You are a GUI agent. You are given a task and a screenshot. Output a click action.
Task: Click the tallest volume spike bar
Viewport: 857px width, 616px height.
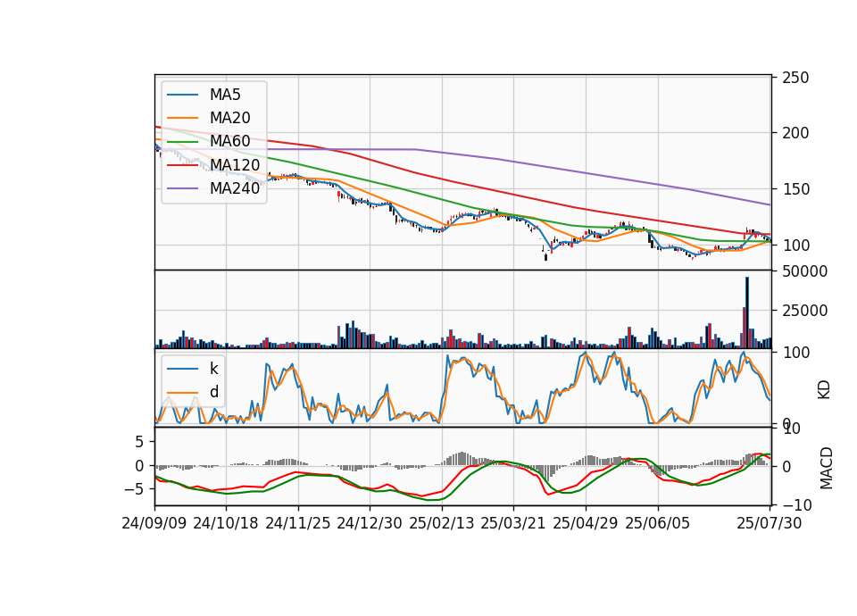pyautogui.click(x=747, y=312)
